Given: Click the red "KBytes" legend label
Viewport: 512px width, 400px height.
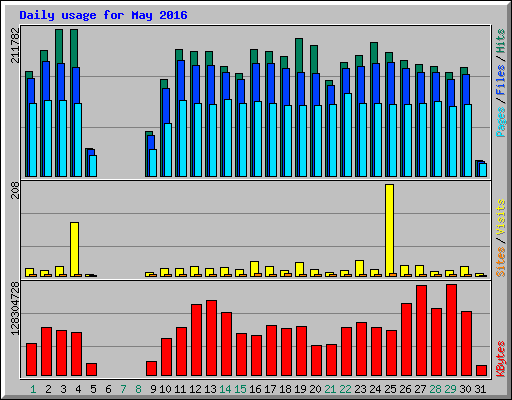Looking at the screenshot, I should coord(501,359).
